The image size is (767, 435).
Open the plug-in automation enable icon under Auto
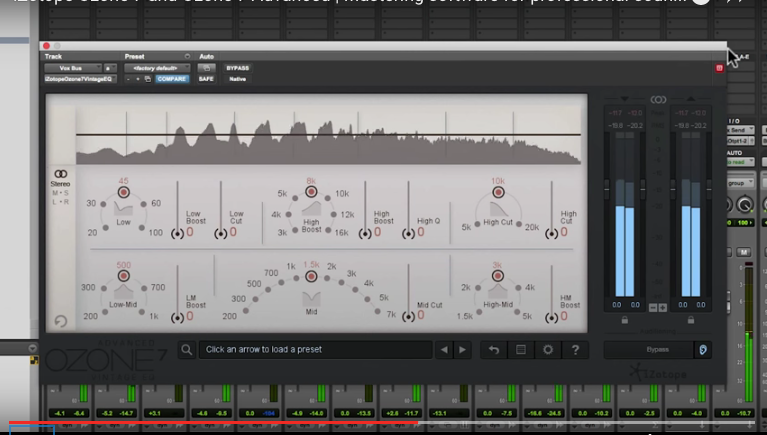[206, 68]
